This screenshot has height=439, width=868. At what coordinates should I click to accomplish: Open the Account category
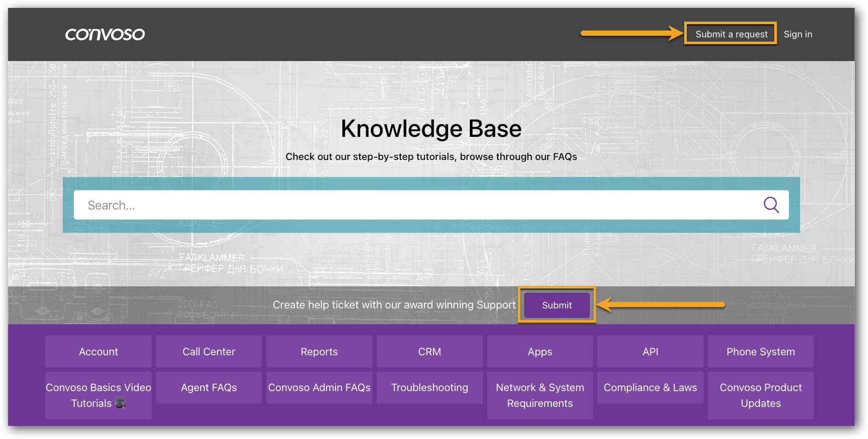click(98, 352)
